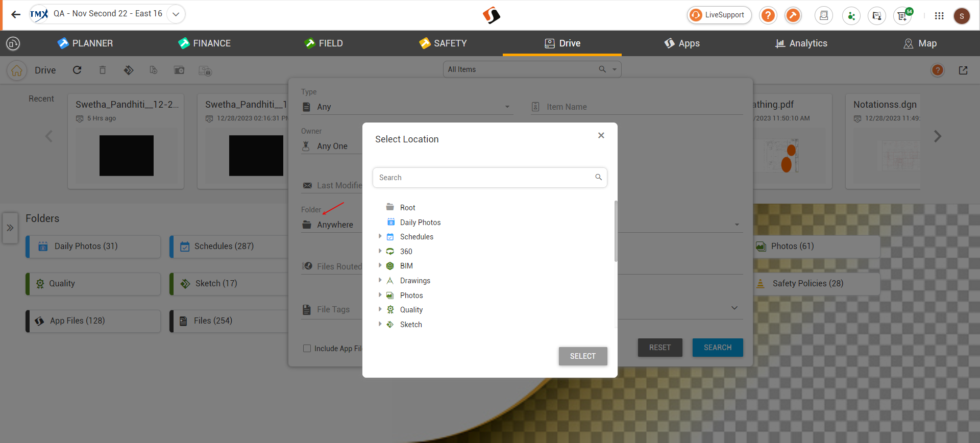The height and width of the screenshot is (443, 980).
Task: Toggle Include App Files checkbox
Action: click(x=307, y=349)
